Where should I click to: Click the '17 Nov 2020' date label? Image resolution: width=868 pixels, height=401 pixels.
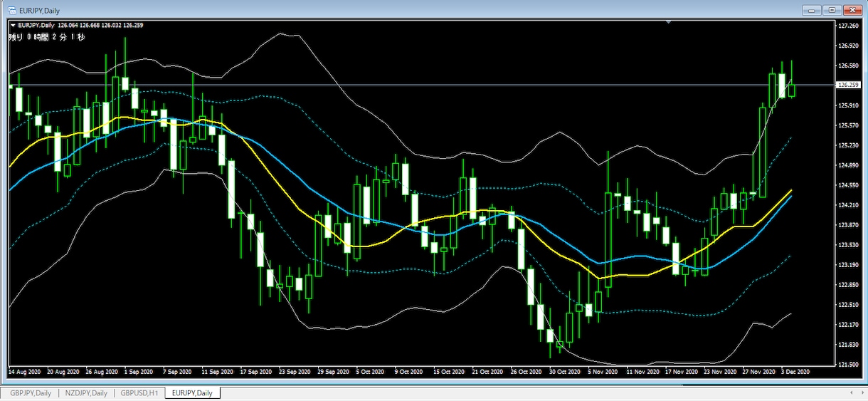[x=682, y=372]
